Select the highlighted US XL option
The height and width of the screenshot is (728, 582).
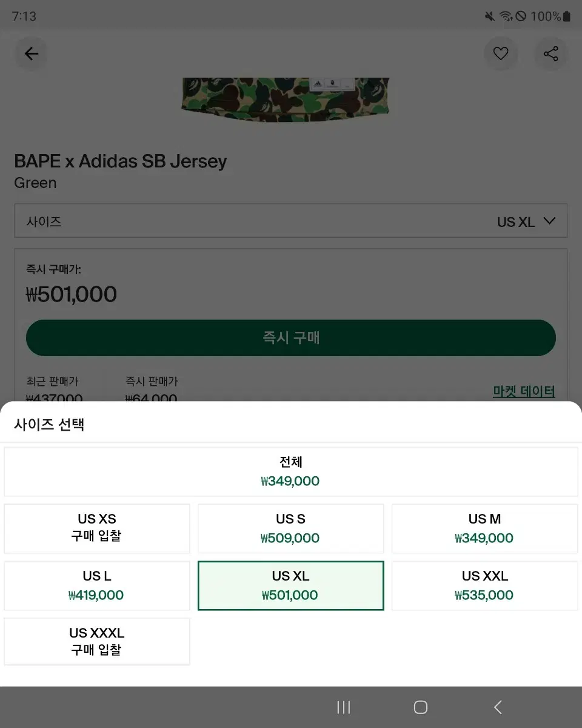point(291,585)
